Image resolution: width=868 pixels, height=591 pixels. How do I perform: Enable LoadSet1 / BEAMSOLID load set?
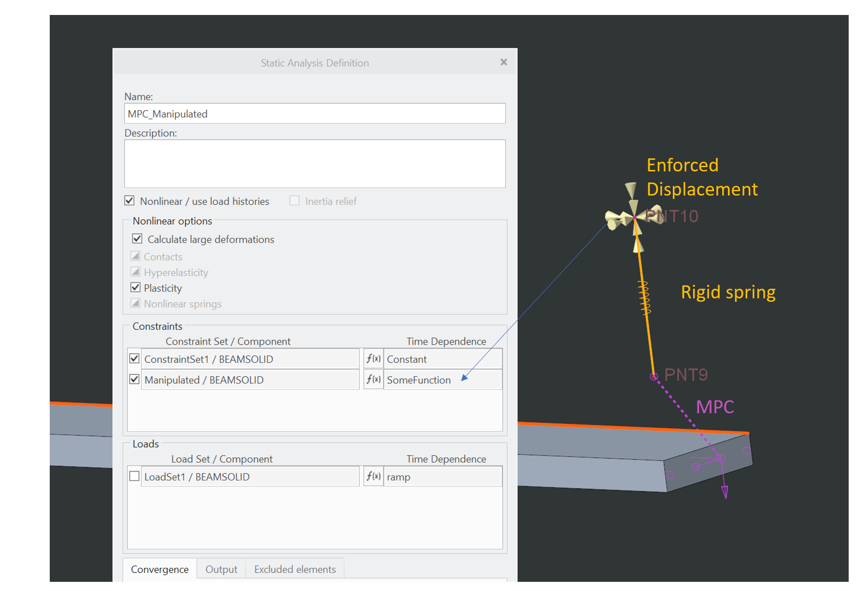134,476
